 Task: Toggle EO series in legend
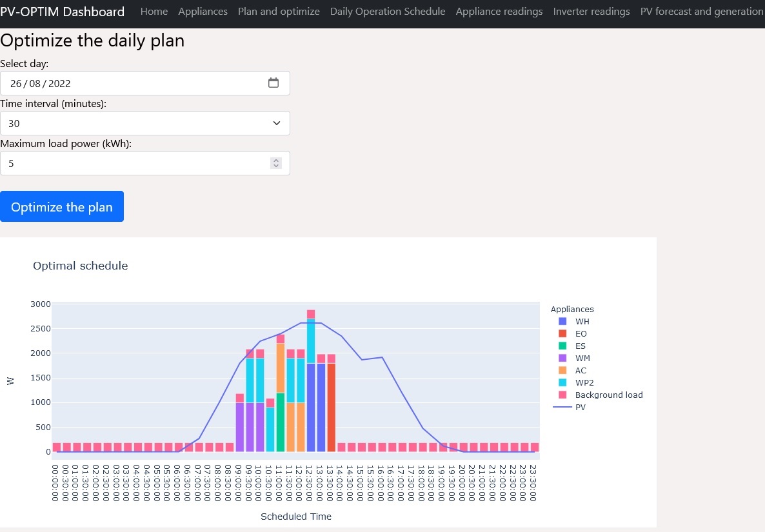click(581, 333)
